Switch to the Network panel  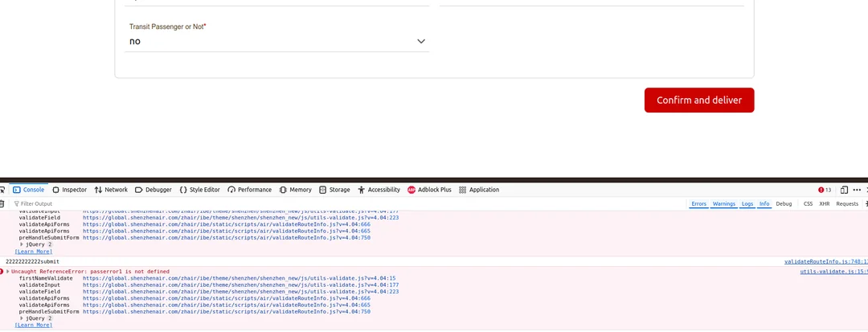point(111,190)
